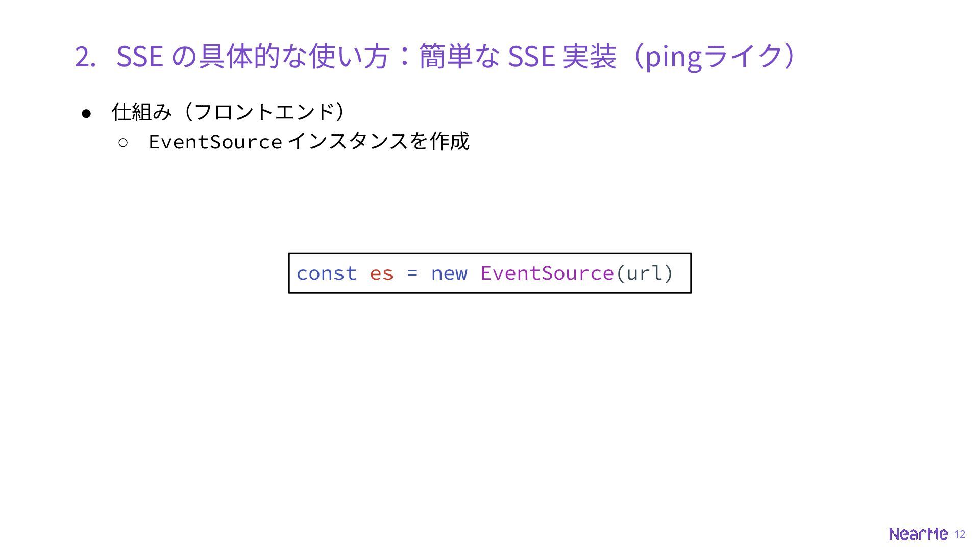Click the number 2. in the title
Viewport: 980px width, 551px height.
click(x=85, y=57)
